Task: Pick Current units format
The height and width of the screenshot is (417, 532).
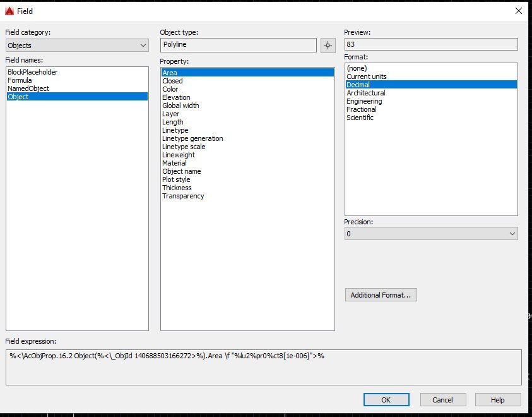Action: click(367, 76)
